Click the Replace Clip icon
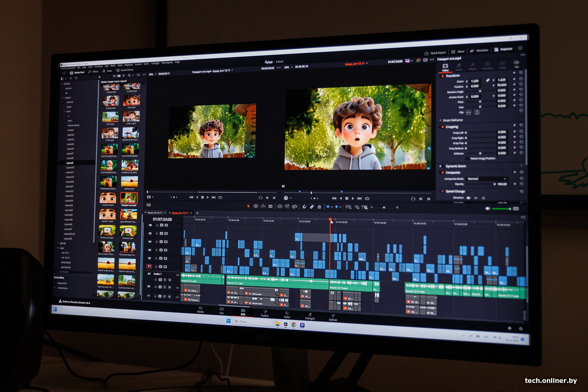This screenshot has width=588, height=392. [x=295, y=206]
